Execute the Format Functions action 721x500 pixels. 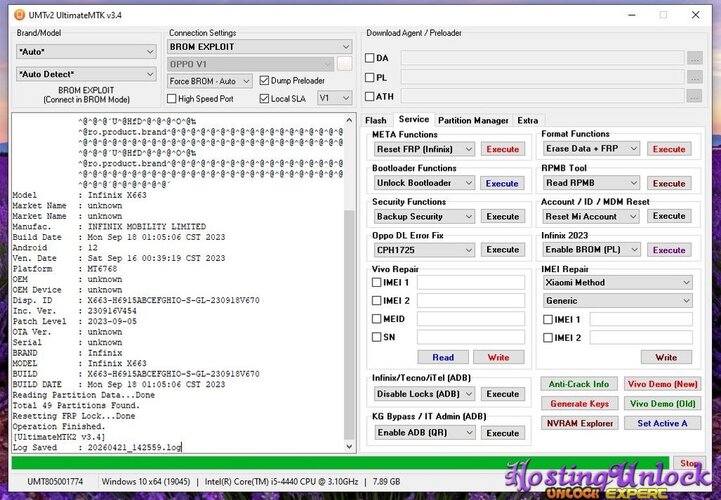pyautogui.click(x=669, y=149)
